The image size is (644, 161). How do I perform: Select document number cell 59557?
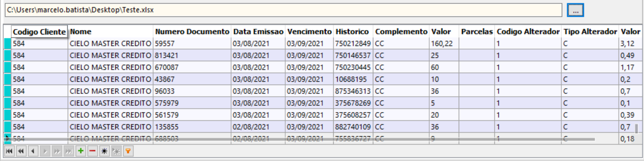click(x=192, y=44)
